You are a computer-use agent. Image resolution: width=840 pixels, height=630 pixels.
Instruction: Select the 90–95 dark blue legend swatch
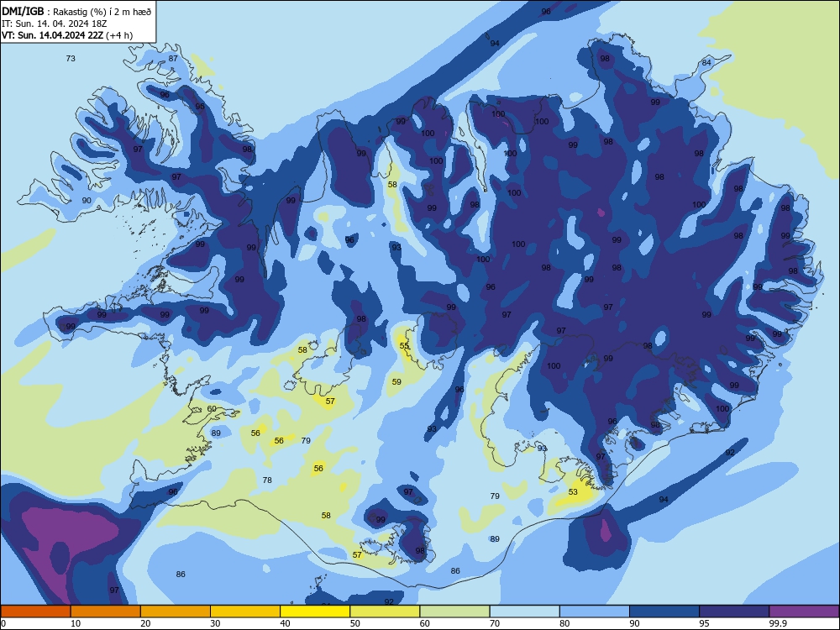click(664, 612)
